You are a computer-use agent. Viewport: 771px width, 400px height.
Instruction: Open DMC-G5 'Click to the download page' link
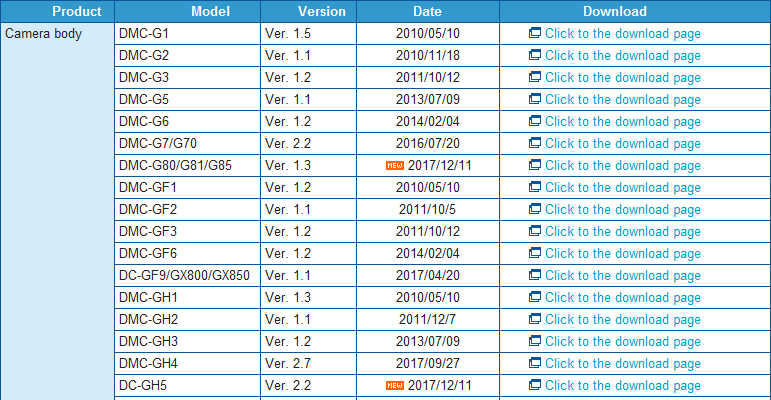623,99
